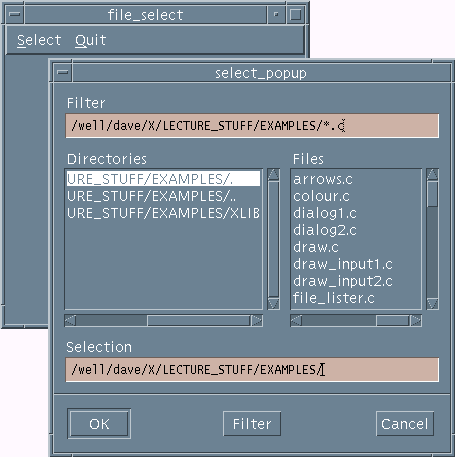Click Directories horizontal scroll left arrow
The height and width of the screenshot is (457, 455).
(x=70, y=321)
